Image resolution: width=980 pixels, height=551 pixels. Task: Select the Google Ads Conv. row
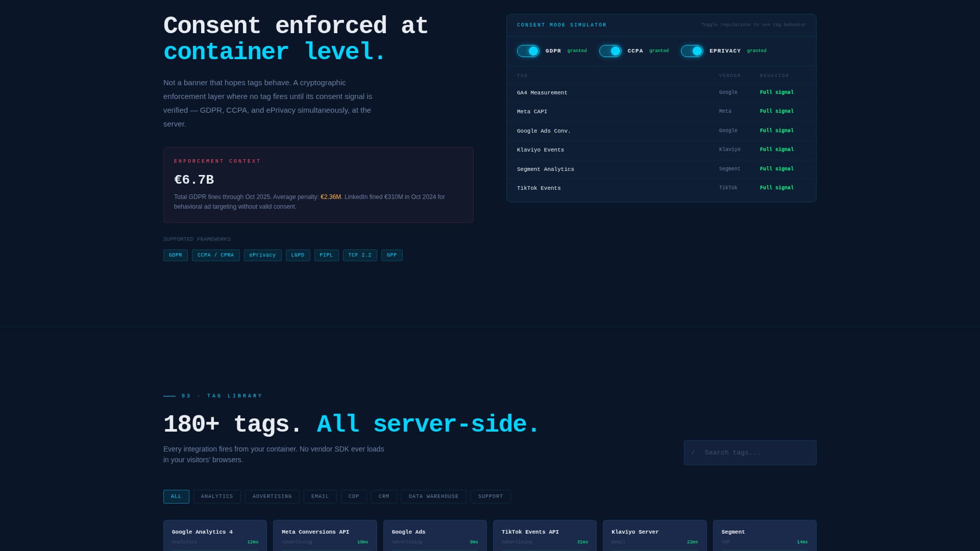661,131
